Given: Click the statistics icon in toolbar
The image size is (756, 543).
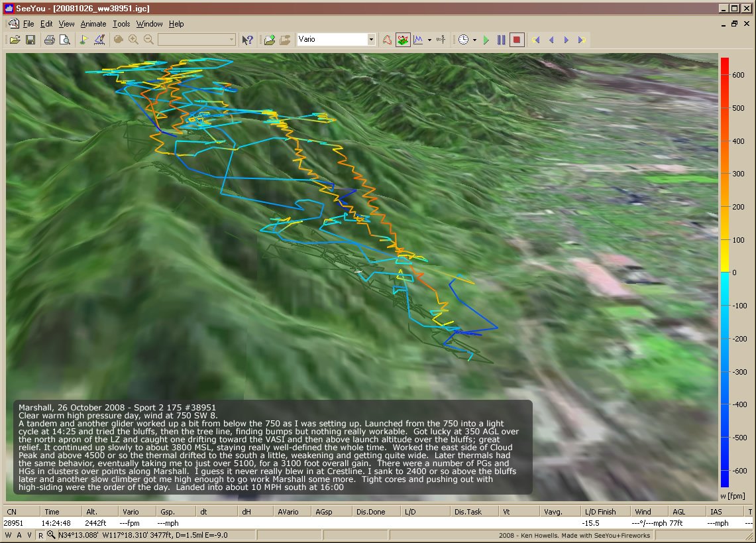Looking at the screenshot, I should 441,40.
